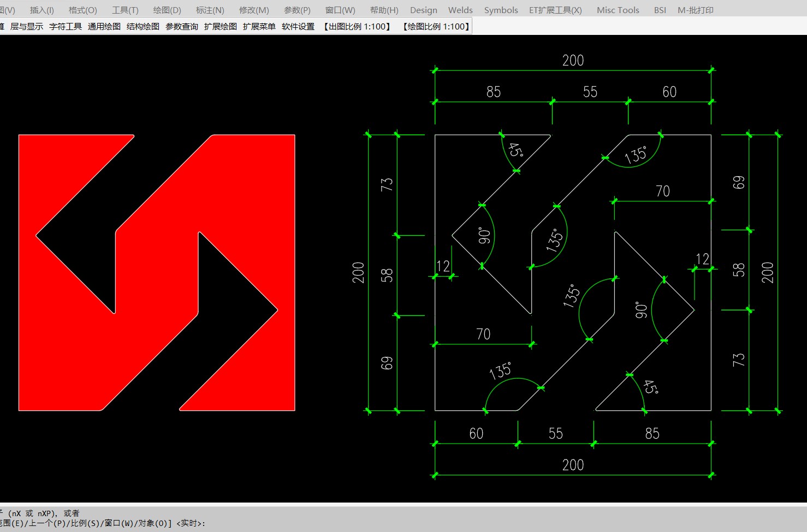Select the 135° angle label near the top-right corner

(636, 155)
